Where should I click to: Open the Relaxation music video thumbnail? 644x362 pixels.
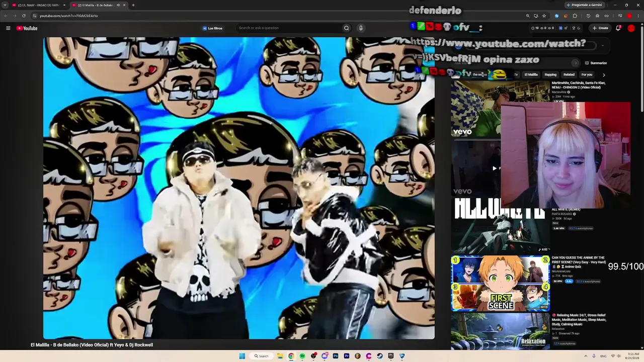tap(500, 331)
